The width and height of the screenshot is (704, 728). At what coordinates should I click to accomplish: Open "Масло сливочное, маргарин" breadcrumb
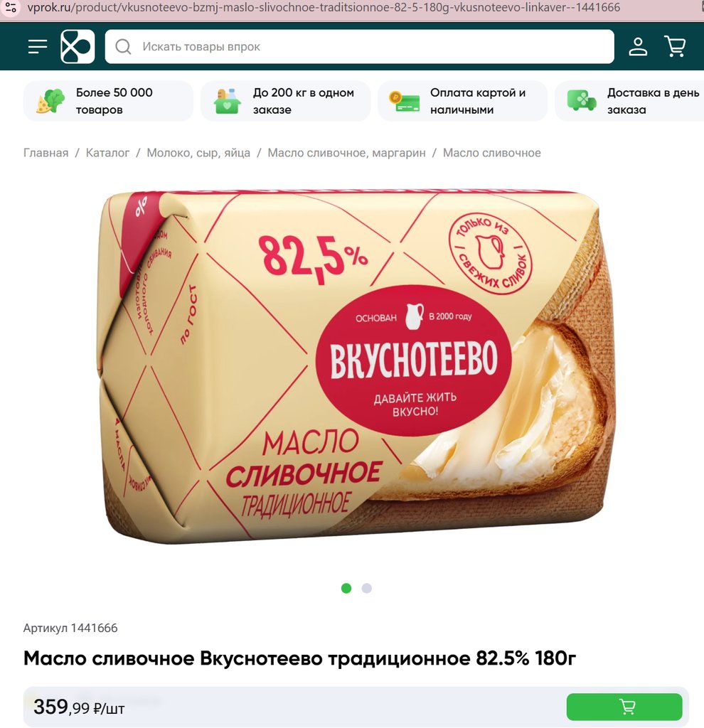(x=346, y=153)
